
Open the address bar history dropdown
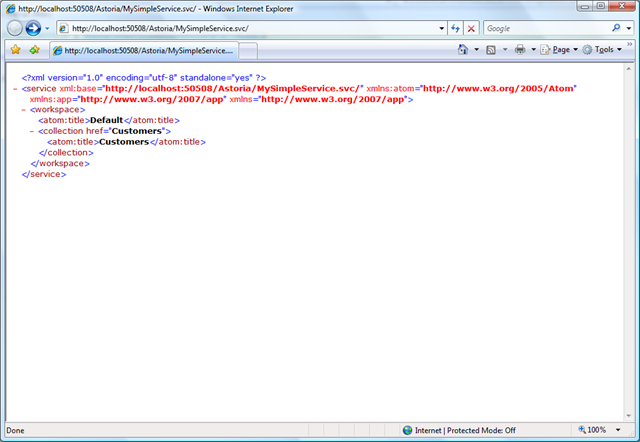[442, 28]
